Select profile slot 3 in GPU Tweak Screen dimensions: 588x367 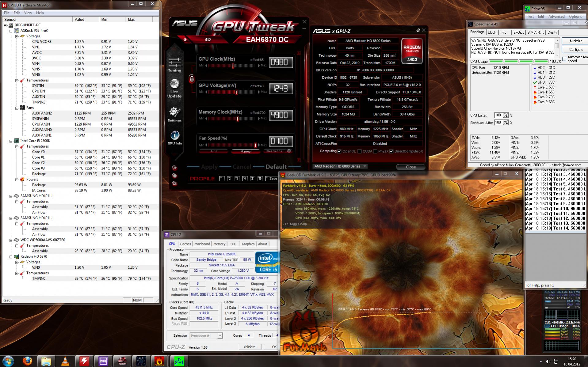tap(237, 179)
